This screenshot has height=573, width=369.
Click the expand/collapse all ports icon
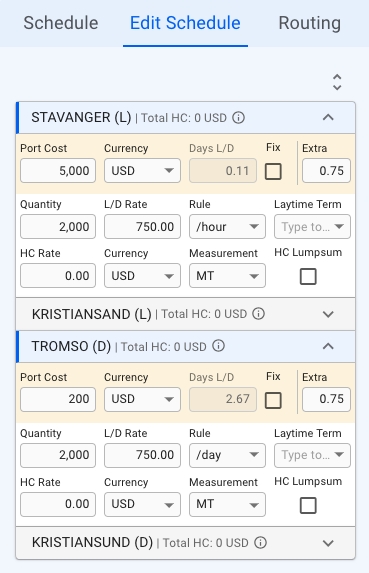coord(337,82)
